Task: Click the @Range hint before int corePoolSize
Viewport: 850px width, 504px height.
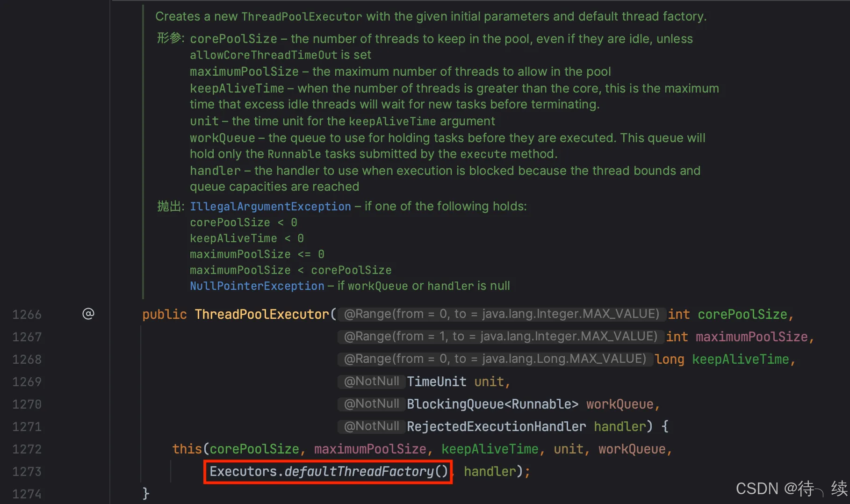Action: pos(501,314)
